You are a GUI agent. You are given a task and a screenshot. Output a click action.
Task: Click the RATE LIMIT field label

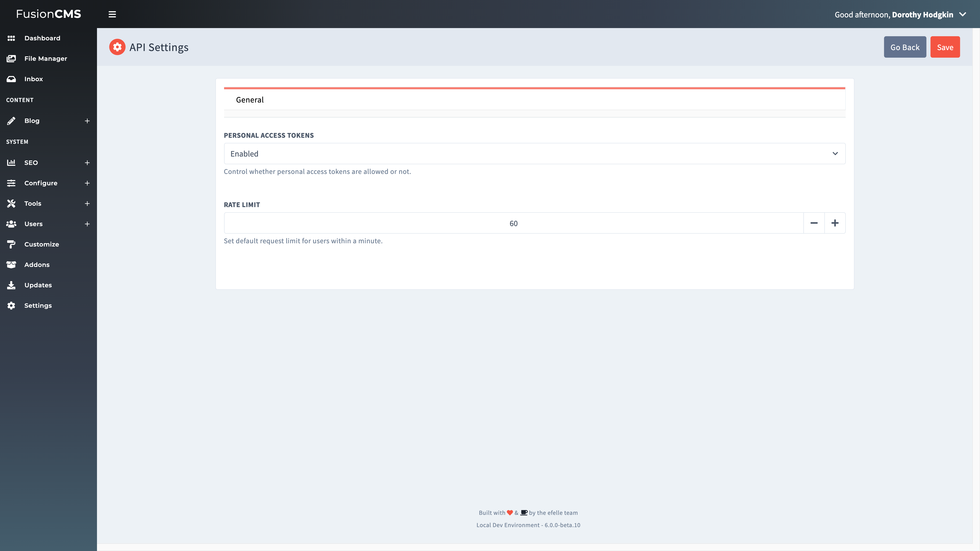click(x=242, y=205)
